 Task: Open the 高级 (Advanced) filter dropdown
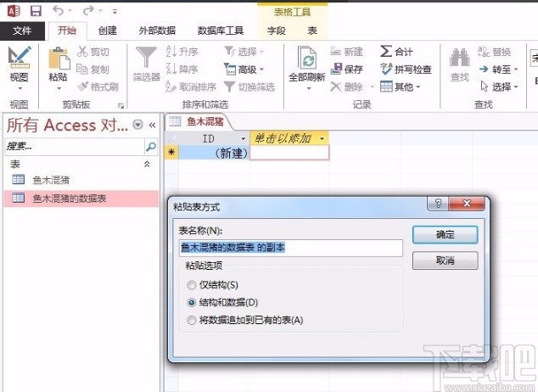[244, 70]
